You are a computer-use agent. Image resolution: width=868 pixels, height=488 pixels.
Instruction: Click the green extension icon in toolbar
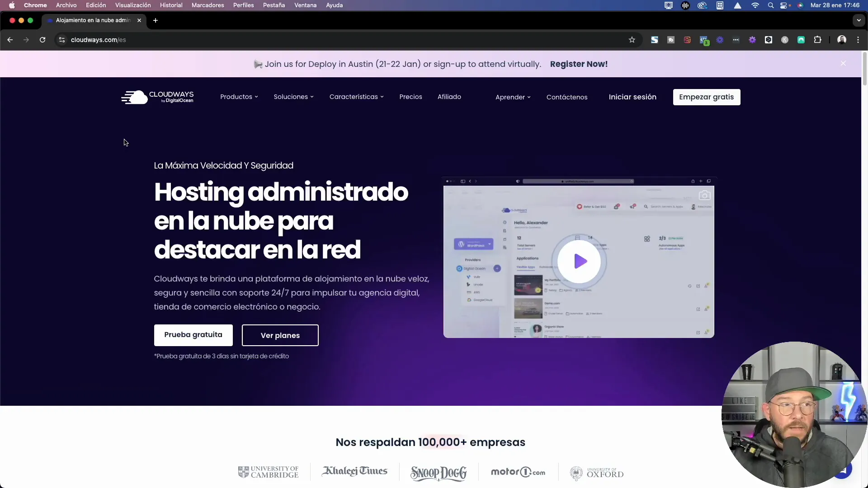[801, 40]
